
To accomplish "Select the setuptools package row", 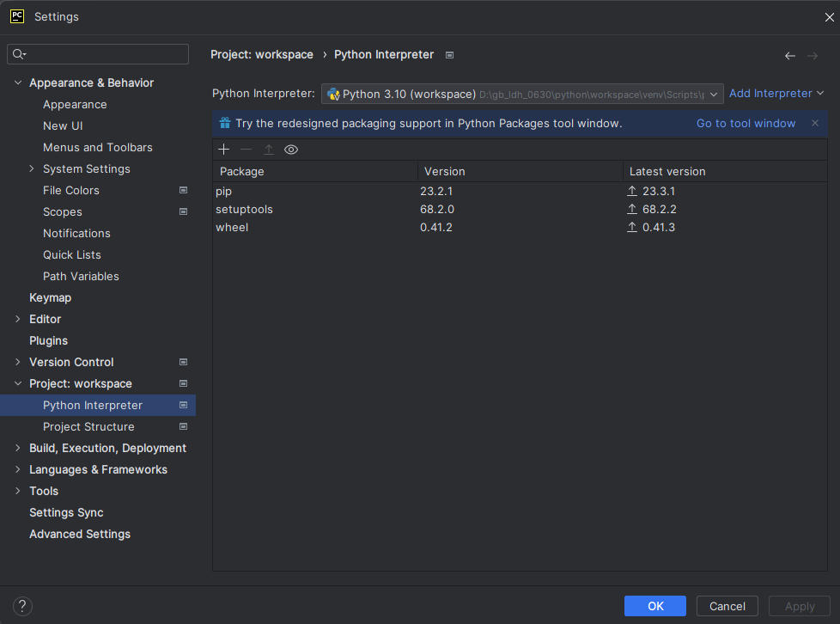I will (x=520, y=209).
